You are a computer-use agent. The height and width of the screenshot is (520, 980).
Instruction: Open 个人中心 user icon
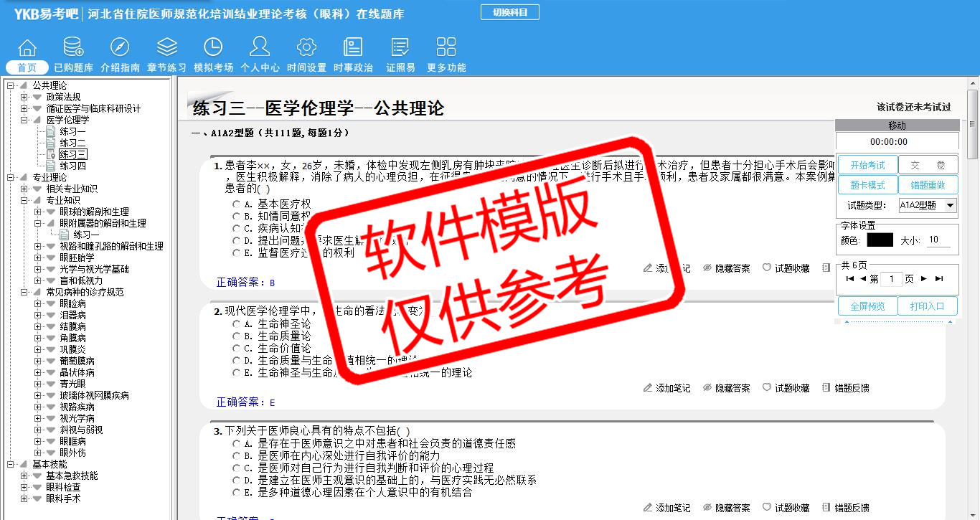(260, 48)
